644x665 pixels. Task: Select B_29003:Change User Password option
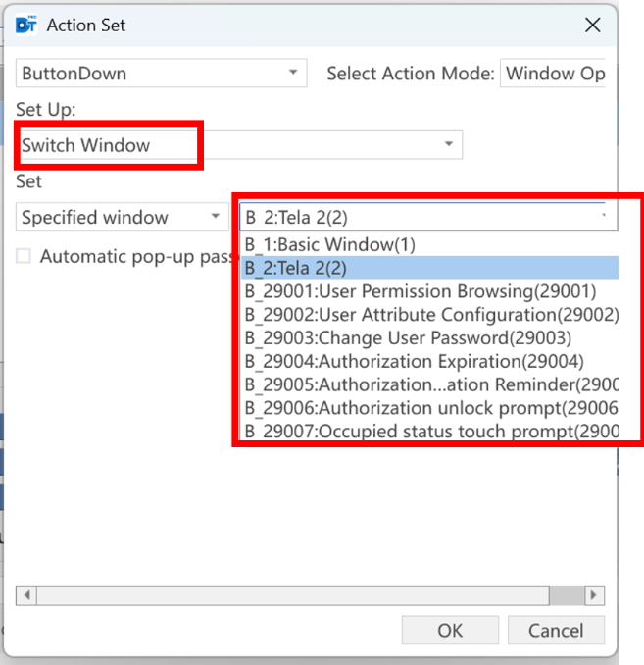[x=429, y=338]
